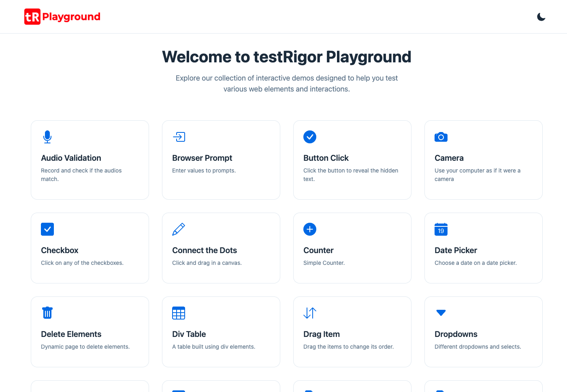Viewport: 567px width, 392px height.
Task: Click the blue checkbox icon on the Checkbox card
Action: 47,229
